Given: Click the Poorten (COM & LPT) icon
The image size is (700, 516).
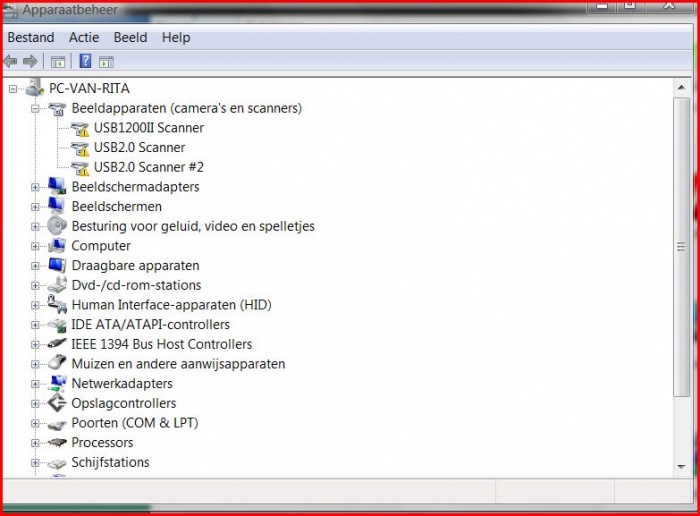Looking at the screenshot, I should (x=57, y=424).
